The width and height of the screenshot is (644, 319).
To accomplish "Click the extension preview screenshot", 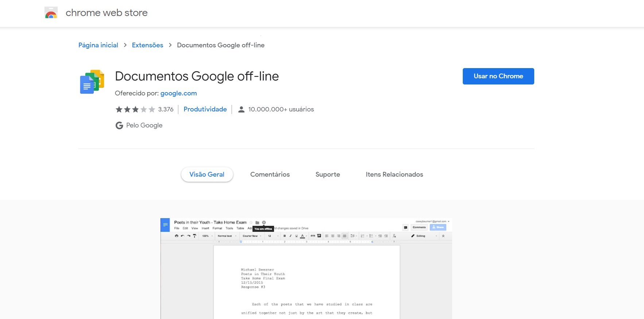I will pos(306,269).
